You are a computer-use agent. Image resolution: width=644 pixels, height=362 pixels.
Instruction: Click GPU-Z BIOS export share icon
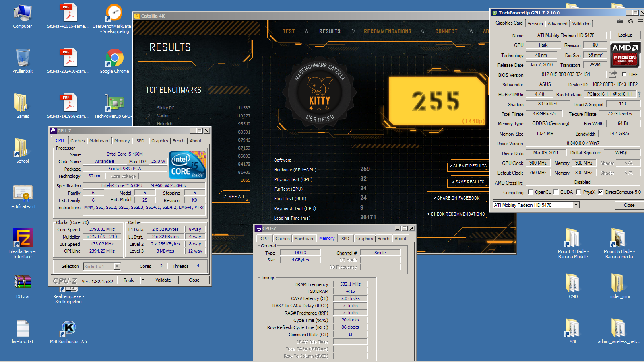click(613, 74)
